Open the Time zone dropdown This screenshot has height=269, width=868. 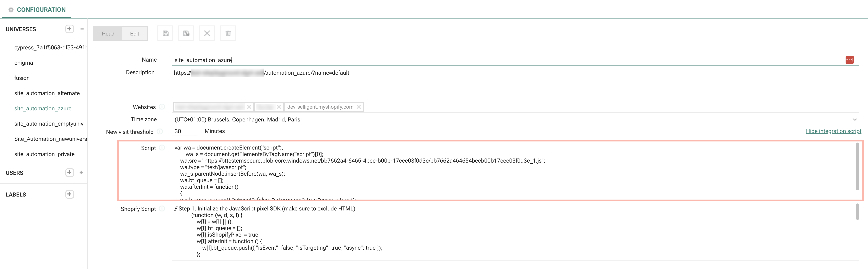(x=854, y=119)
